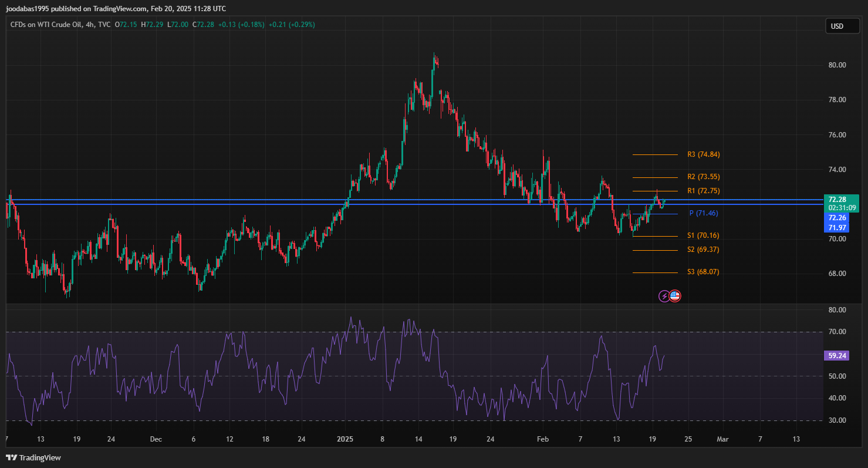Click the S2 (69.37) support label
868x468 pixels.
pos(703,250)
